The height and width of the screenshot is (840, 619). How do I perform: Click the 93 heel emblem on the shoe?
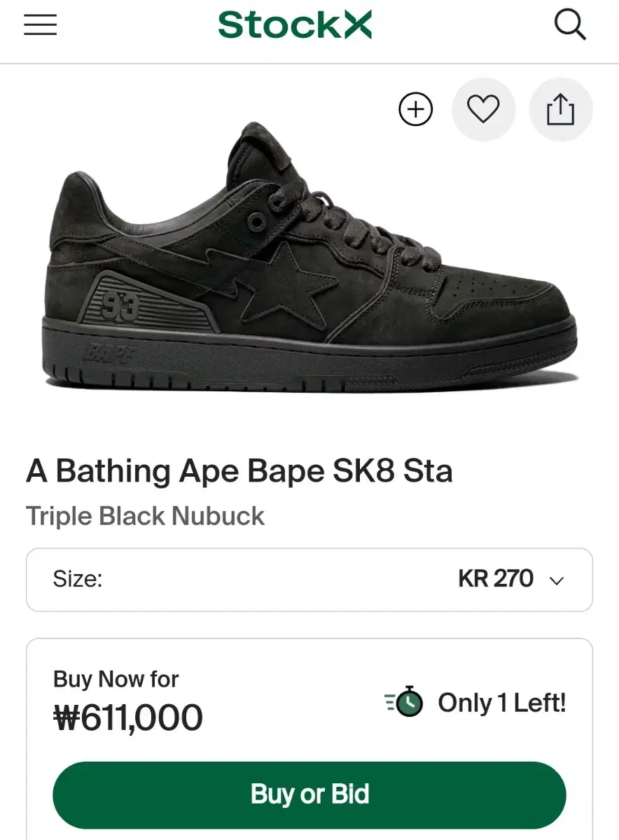tap(120, 305)
